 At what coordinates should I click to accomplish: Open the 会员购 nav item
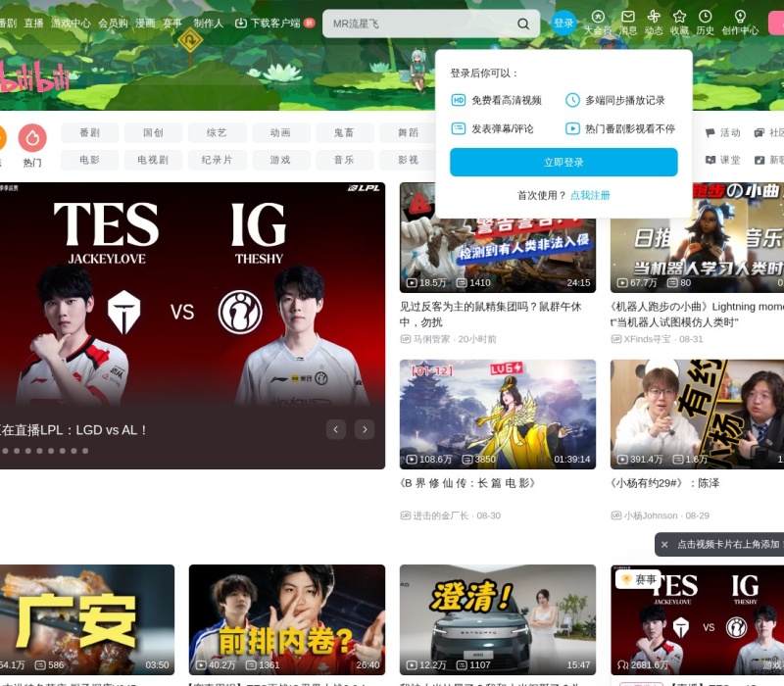pyautogui.click(x=113, y=23)
